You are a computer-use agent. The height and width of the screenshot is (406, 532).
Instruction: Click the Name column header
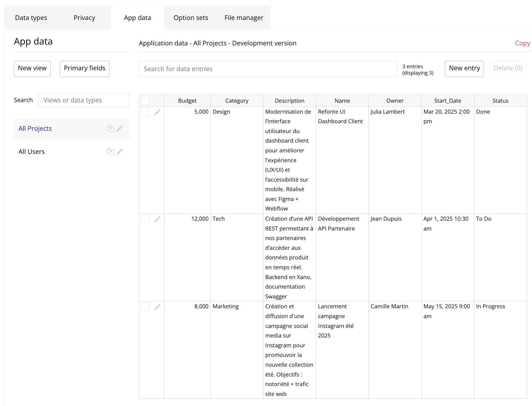(342, 101)
